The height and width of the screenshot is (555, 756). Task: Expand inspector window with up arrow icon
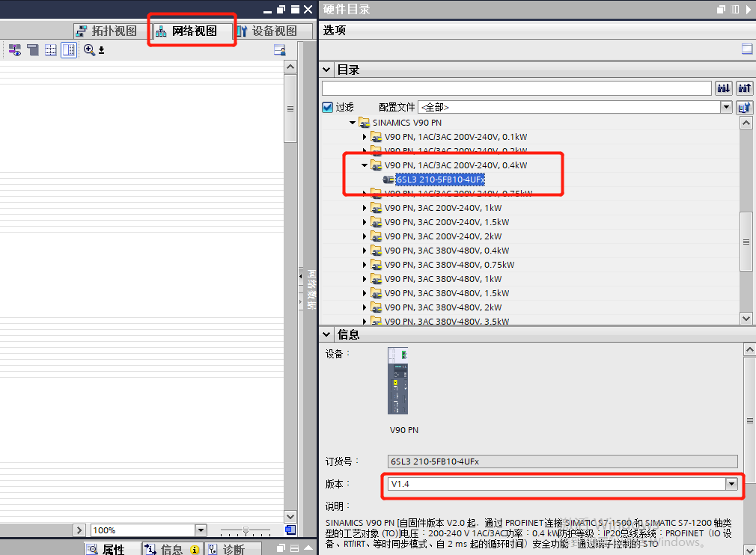pos(308,548)
